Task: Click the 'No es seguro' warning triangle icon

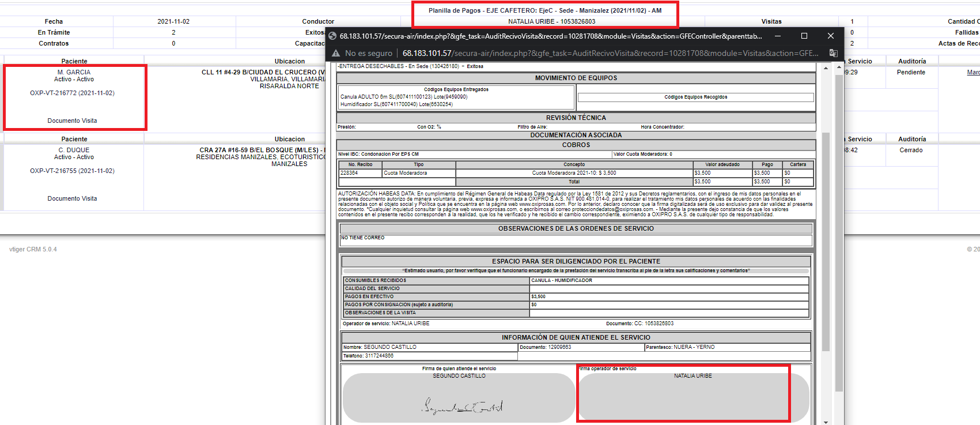Action: coord(336,53)
